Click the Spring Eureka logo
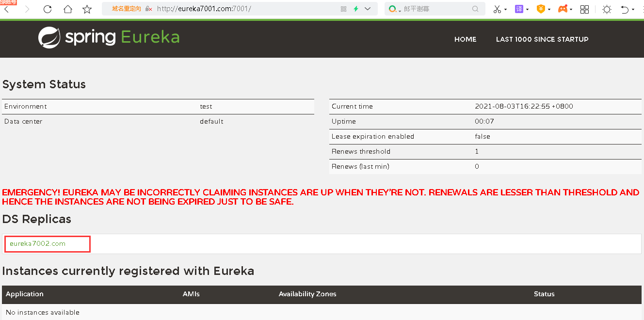 109,37
